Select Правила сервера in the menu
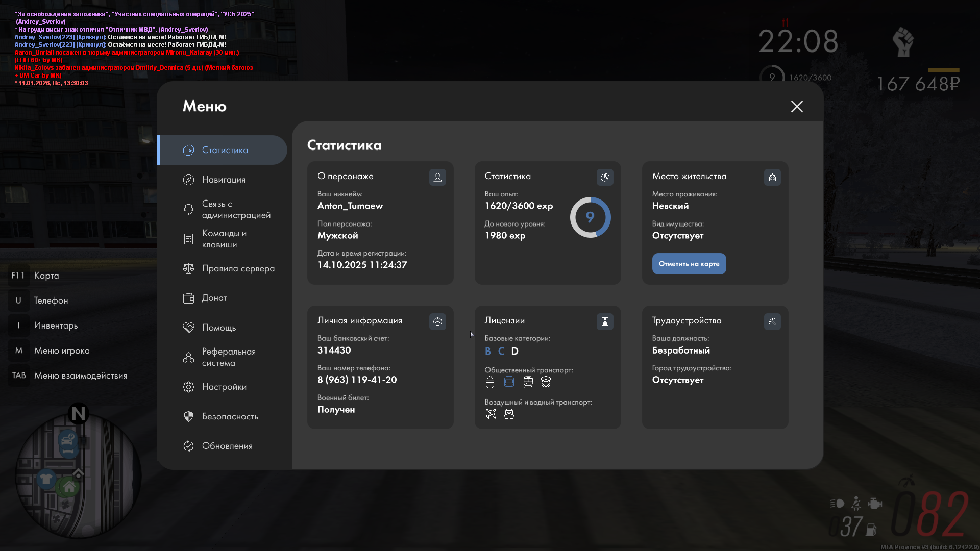Screen dimensions: 980x551 click(238, 268)
